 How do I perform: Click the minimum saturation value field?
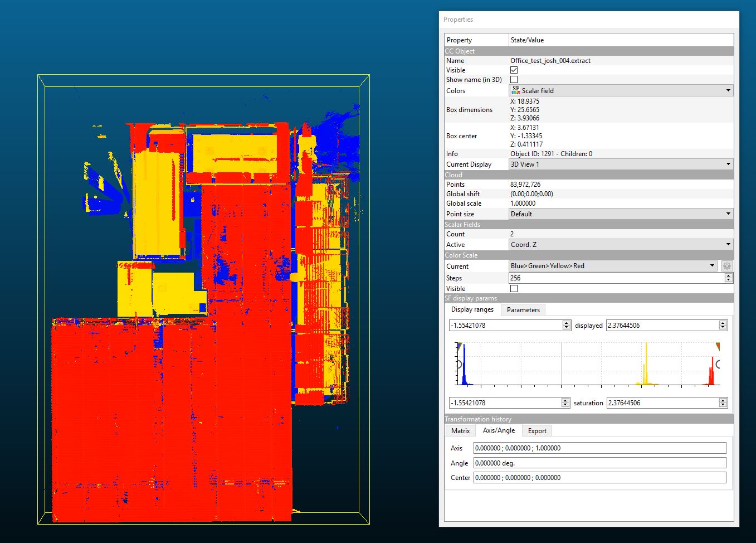505,403
